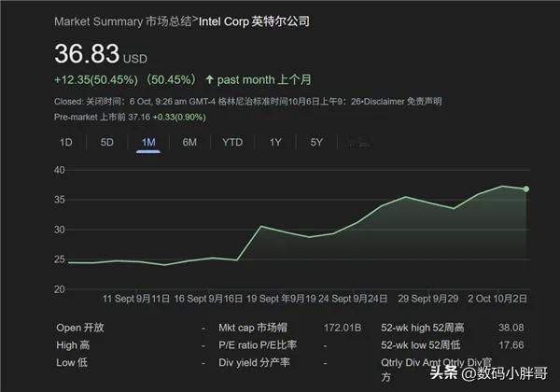560x392 pixels.
Task: Click the Mkt cap label
Action: click(x=253, y=328)
